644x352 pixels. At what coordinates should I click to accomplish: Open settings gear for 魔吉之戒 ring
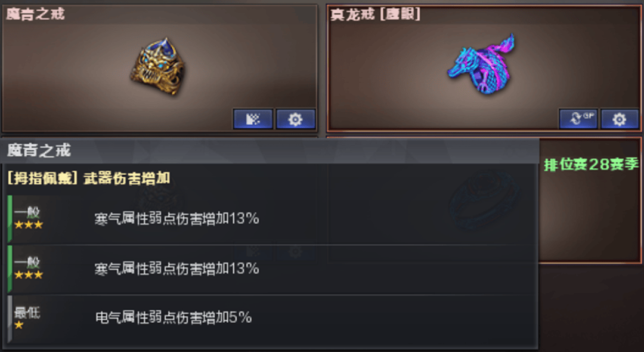tap(296, 119)
